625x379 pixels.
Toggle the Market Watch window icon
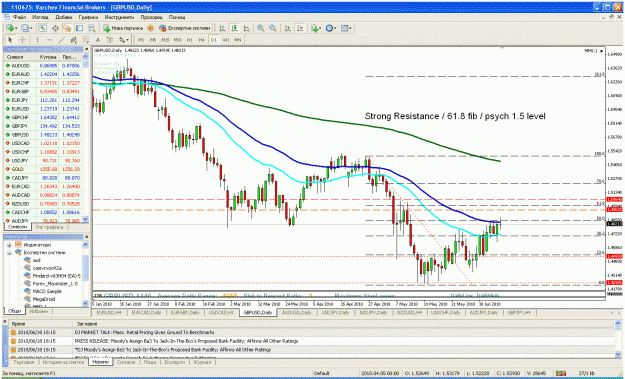coord(43,28)
